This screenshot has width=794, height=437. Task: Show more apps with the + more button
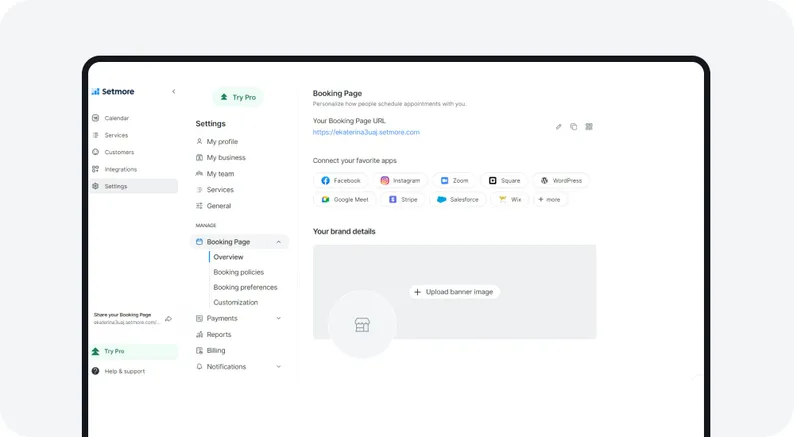pyautogui.click(x=549, y=200)
